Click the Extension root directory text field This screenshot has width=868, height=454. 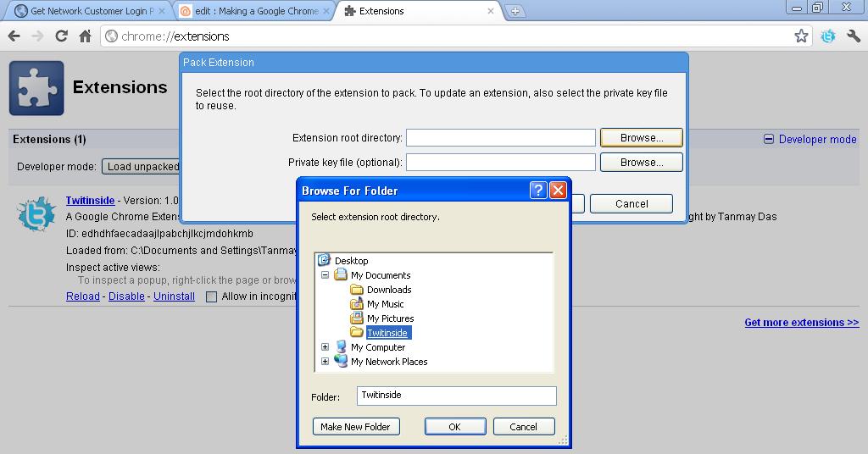click(x=501, y=138)
